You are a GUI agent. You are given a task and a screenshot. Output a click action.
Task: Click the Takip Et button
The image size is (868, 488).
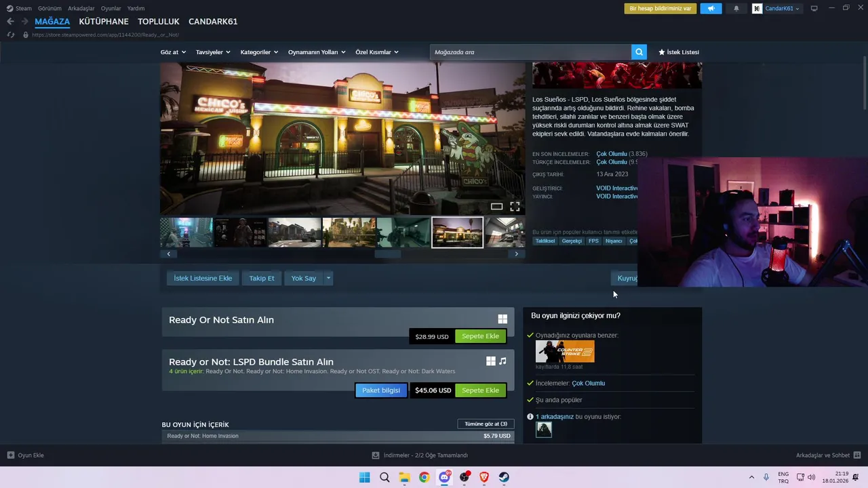(262, 278)
